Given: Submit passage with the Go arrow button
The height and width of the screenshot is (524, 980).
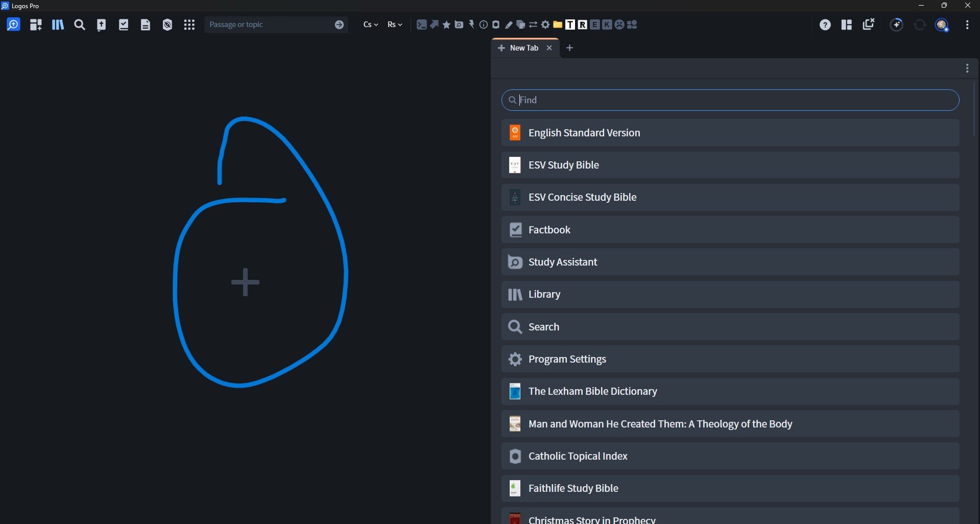Looking at the screenshot, I should [339, 25].
